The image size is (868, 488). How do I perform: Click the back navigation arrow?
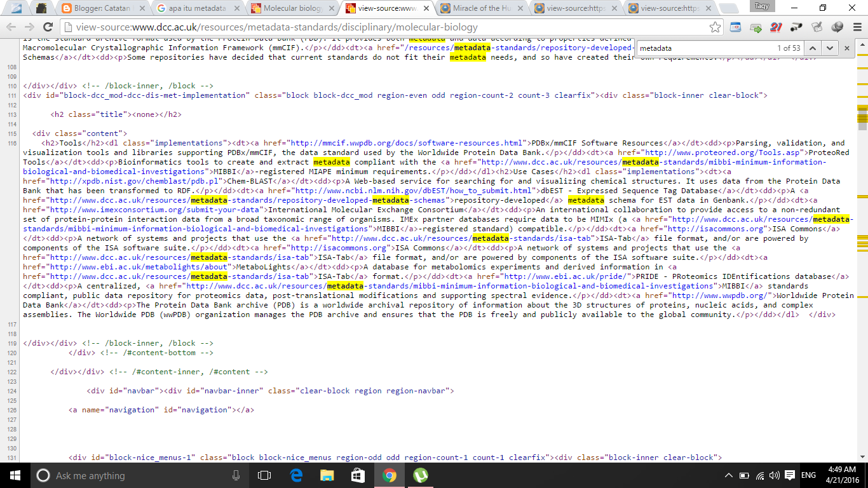(x=11, y=27)
